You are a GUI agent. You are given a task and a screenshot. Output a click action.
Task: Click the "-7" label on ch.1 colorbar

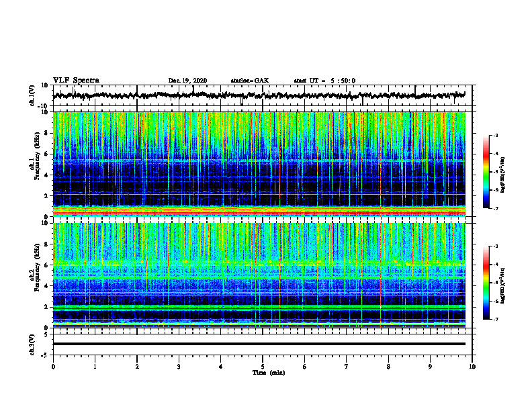(x=496, y=208)
